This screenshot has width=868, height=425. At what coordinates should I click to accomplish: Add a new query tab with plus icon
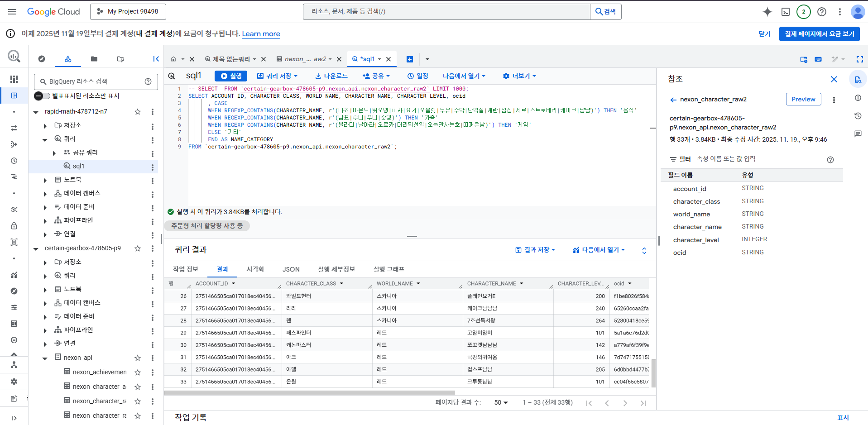click(x=410, y=59)
